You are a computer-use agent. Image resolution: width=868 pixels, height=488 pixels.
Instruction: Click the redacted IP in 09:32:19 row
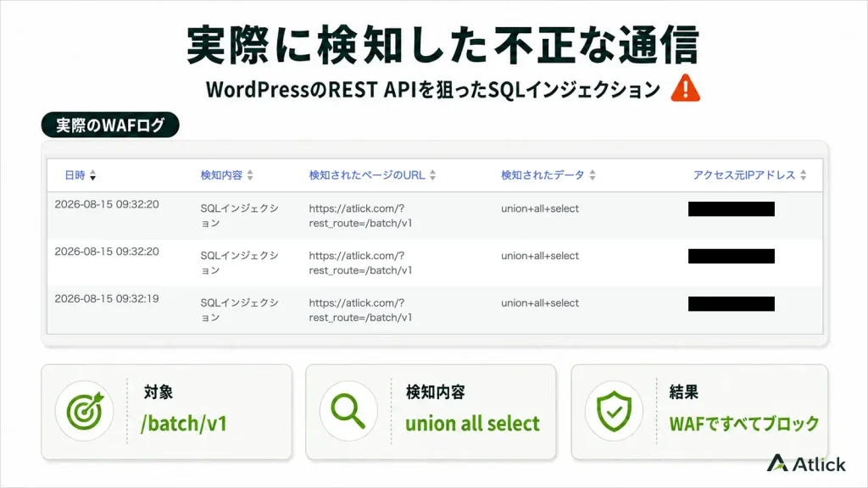point(732,304)
